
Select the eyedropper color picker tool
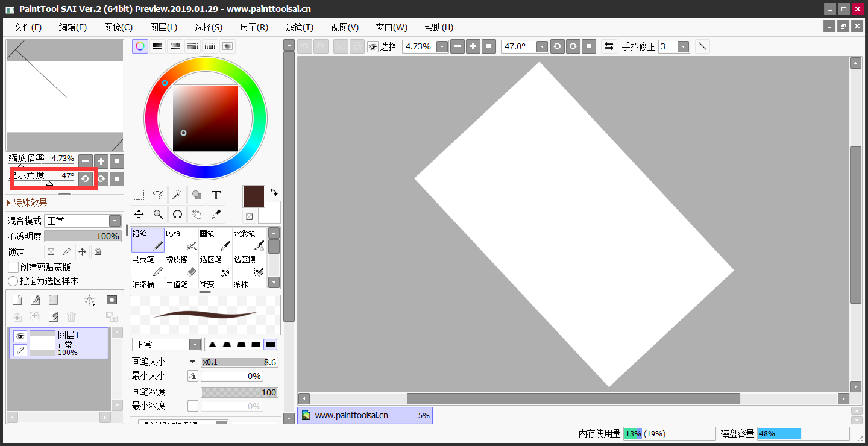(x=216, y=214)
